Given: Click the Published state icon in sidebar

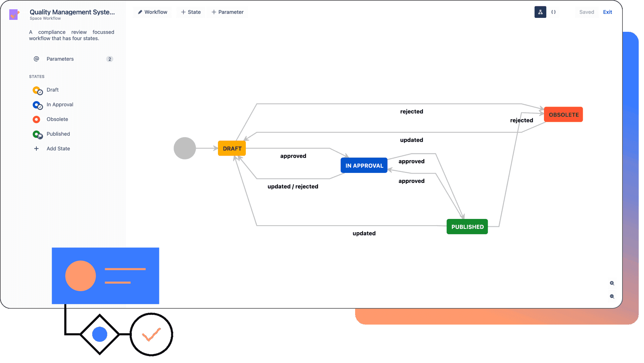Looking at the screenshot, I should [37, 134].
